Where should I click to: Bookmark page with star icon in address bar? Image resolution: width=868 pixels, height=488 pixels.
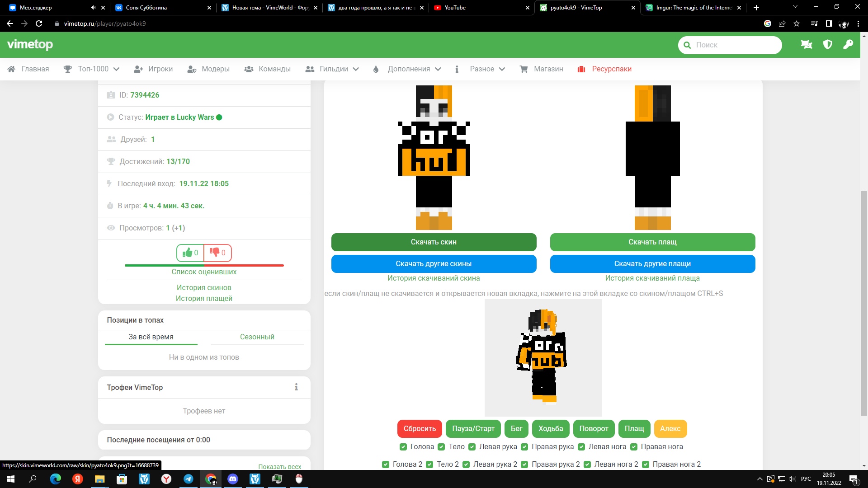pos(797,23)
